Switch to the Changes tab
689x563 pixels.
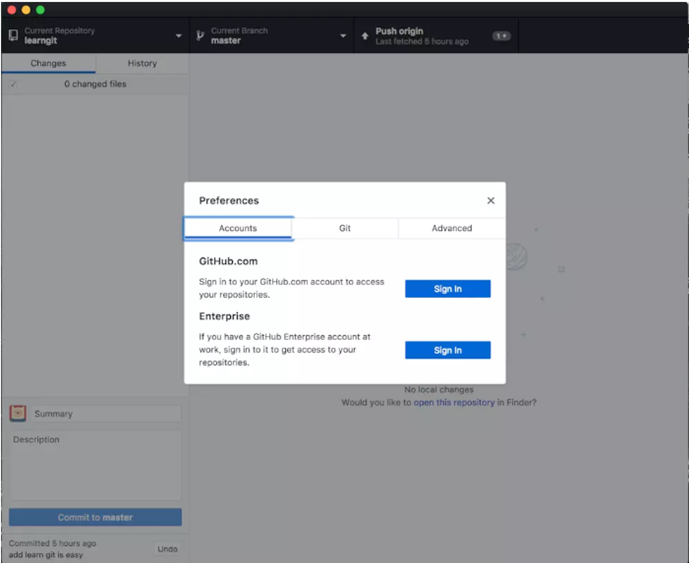[48, 63]
